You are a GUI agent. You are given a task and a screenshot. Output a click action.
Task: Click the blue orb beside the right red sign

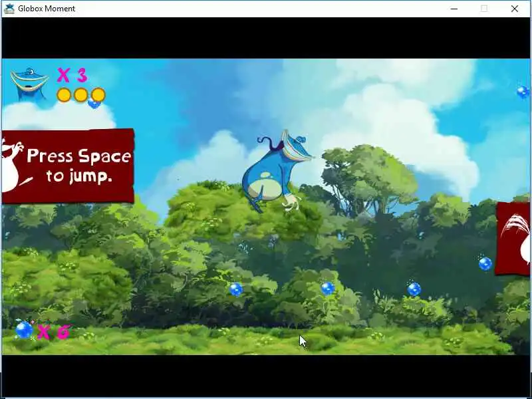pos(485,263)
